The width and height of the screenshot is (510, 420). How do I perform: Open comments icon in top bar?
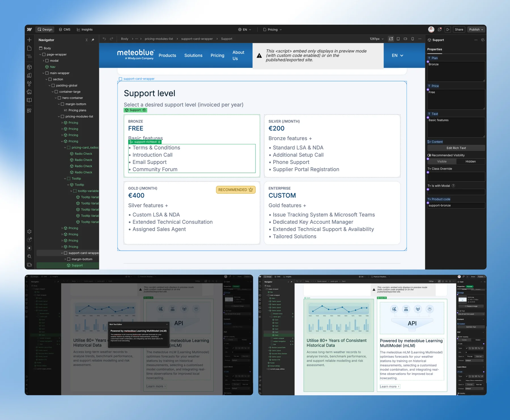(440, 29)
